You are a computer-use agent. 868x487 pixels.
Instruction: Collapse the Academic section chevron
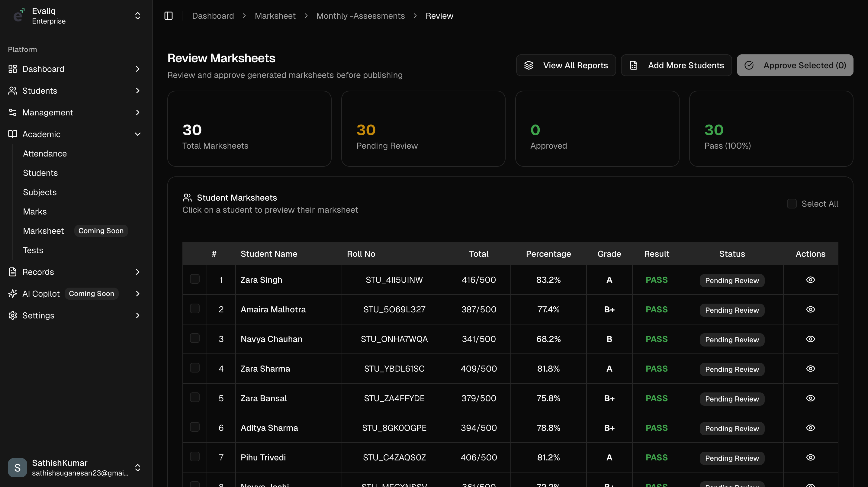click(x=137, y=134)
